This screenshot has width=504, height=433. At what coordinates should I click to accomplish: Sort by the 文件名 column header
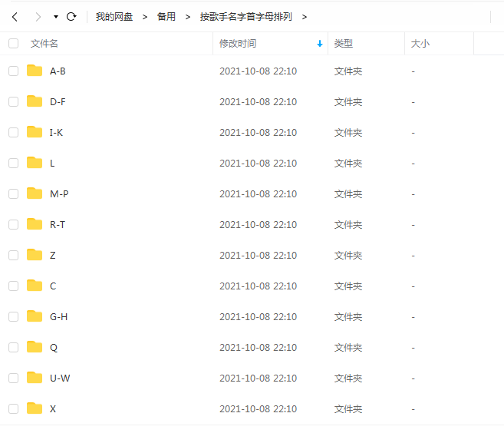coord(44,44)
